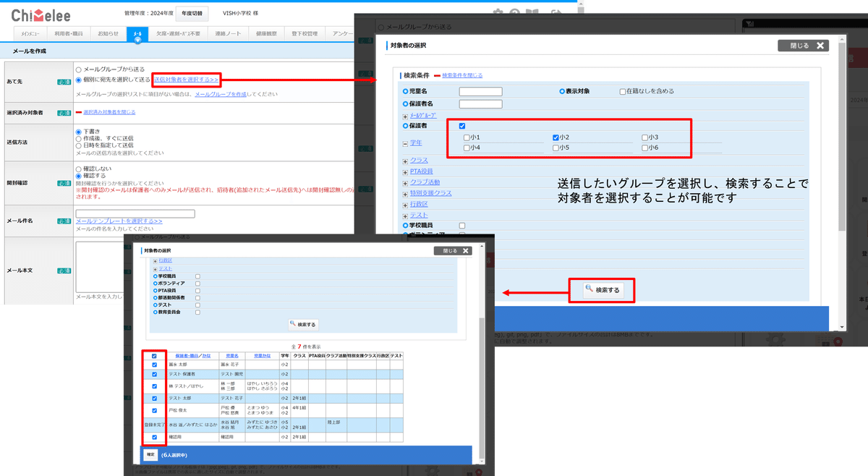868x476 pixels.
Task: Check the 小3 grade checkbox
Action: [x=644, y=137]
